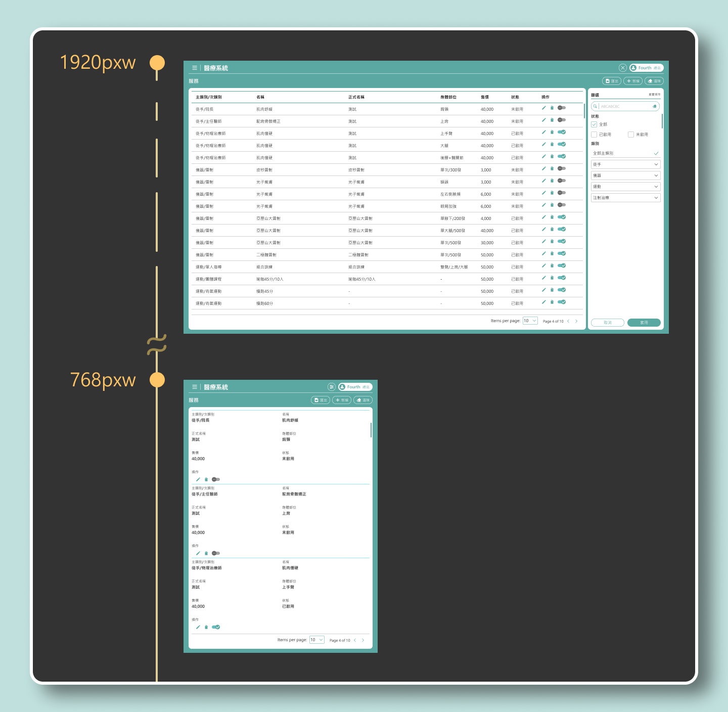The height and width of the screenshot is (712, 728).
Task: Go to next page in the desktop table pagination
Action: [576, 321]
